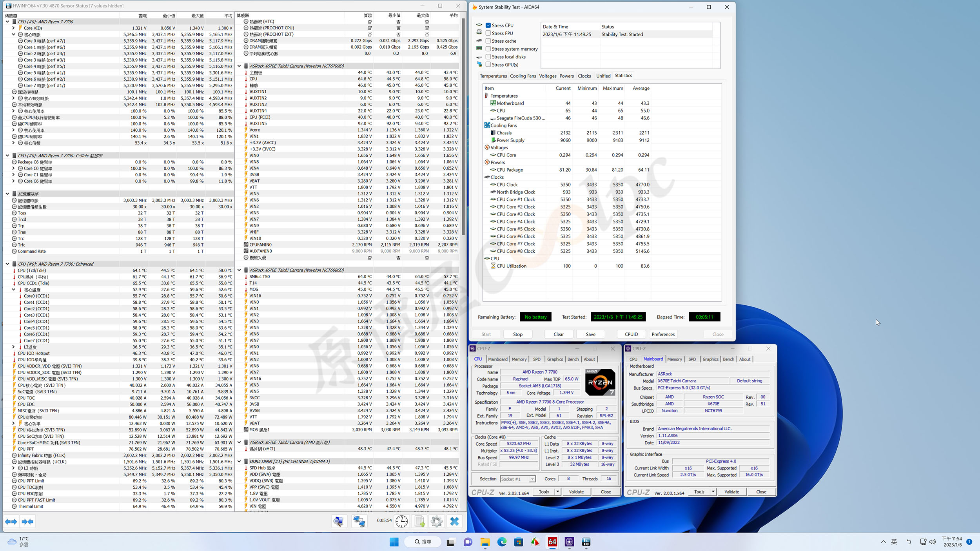Click the Ryzen logo in CPU-Z
Screen dimensions: 980x551
point(600,382)
